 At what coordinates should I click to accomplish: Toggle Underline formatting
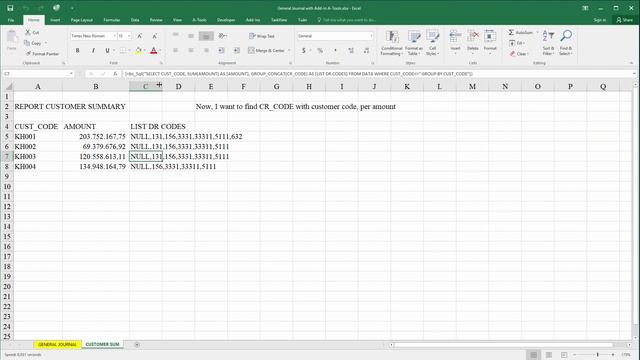pos(107,51)
